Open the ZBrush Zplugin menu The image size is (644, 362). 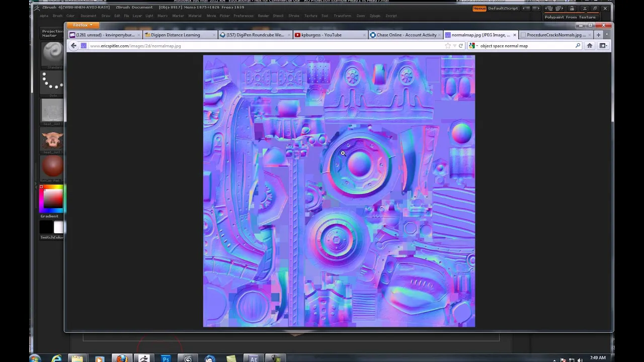(375, 16)
